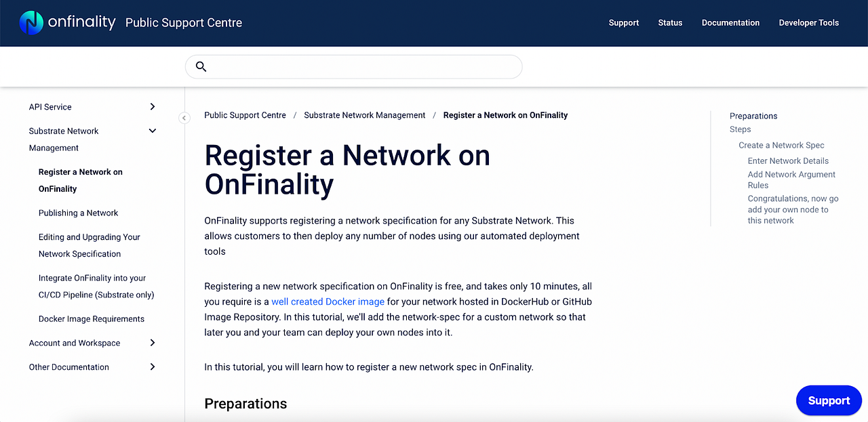Open Docker Image Requirements in the sidebar
The image size is (868, 422).
point(91,318)
